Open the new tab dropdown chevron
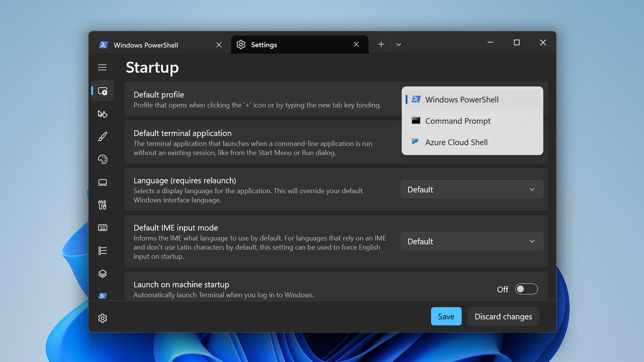644x362 pixels. [398, 44]
